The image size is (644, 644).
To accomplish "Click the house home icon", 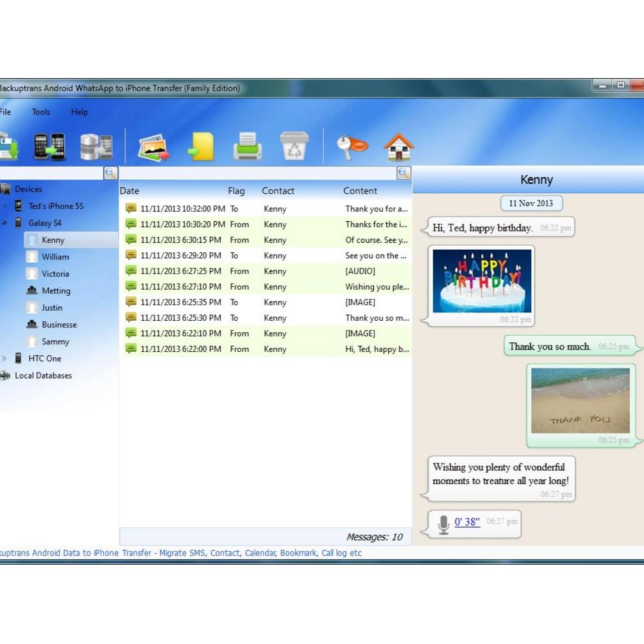I will [x=399, y=147].
